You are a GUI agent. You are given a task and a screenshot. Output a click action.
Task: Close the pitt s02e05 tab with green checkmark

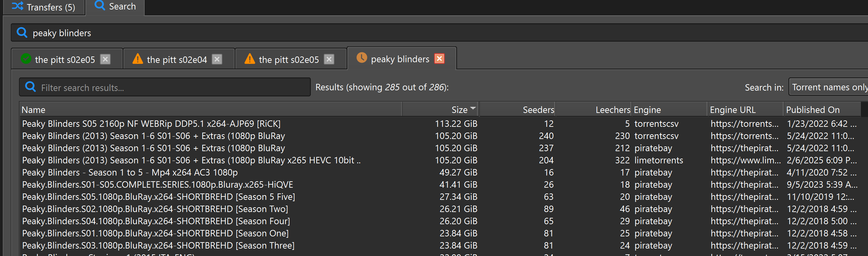105,59
